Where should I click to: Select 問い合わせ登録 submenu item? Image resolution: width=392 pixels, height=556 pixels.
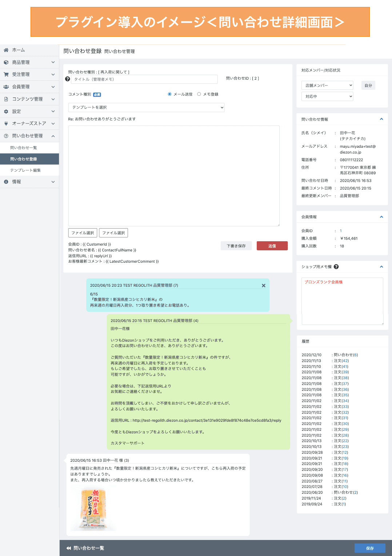point(29,159)
